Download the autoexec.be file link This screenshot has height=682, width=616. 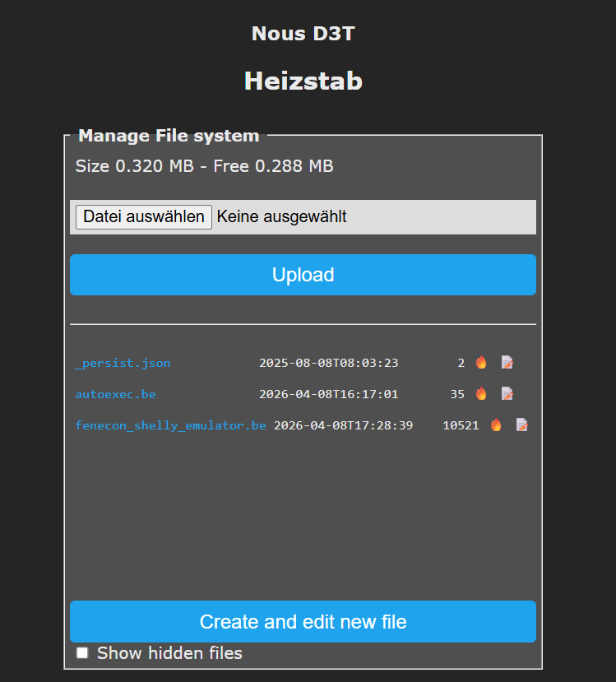click(115, 394)
